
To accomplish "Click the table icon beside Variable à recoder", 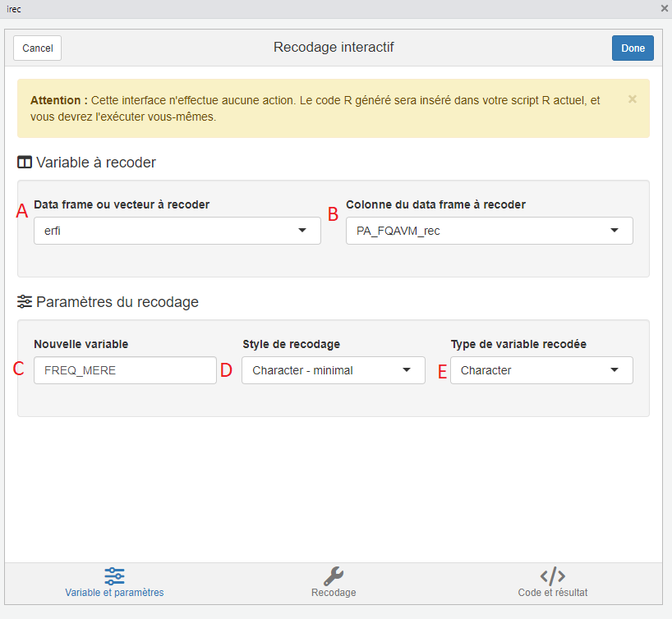I will click(25, 163).
